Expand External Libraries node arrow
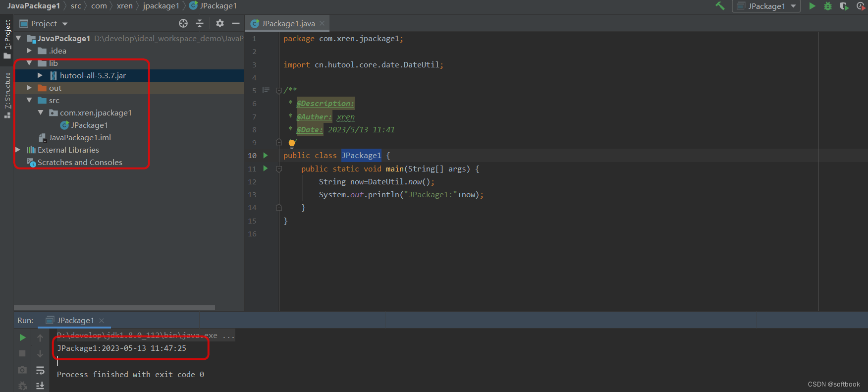868x392 pixels. pyautogui.click(x=18, y=150)
